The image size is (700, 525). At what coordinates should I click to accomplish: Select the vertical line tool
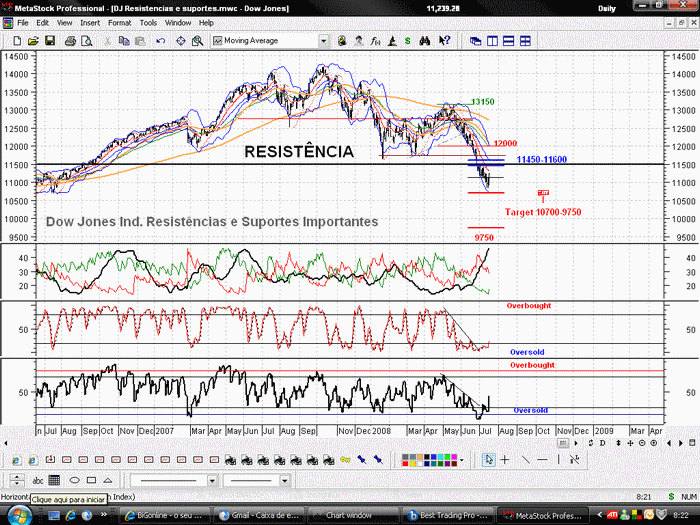(x=558, y=459)
